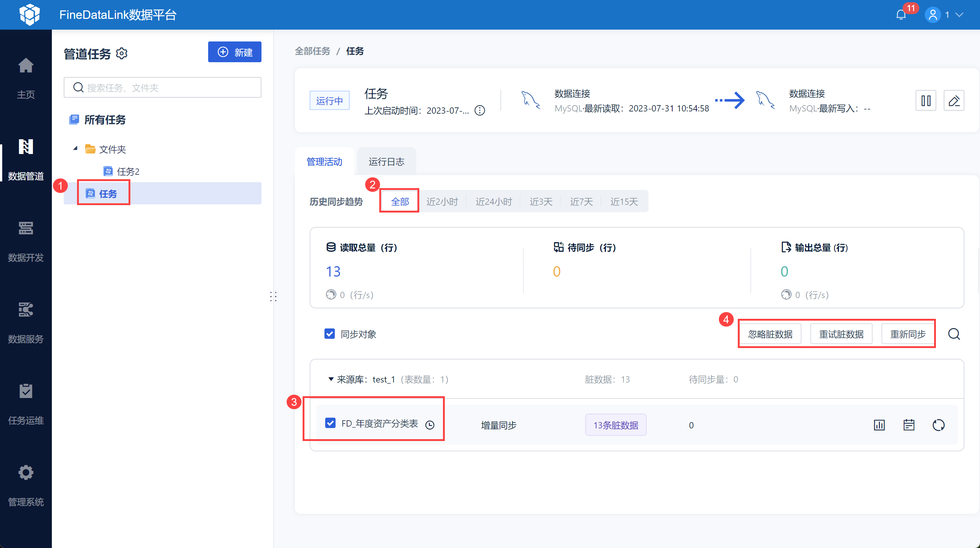Collapse the 来源库 test_1 group
This screenshot has width=980, height=548.
point(331,379)
